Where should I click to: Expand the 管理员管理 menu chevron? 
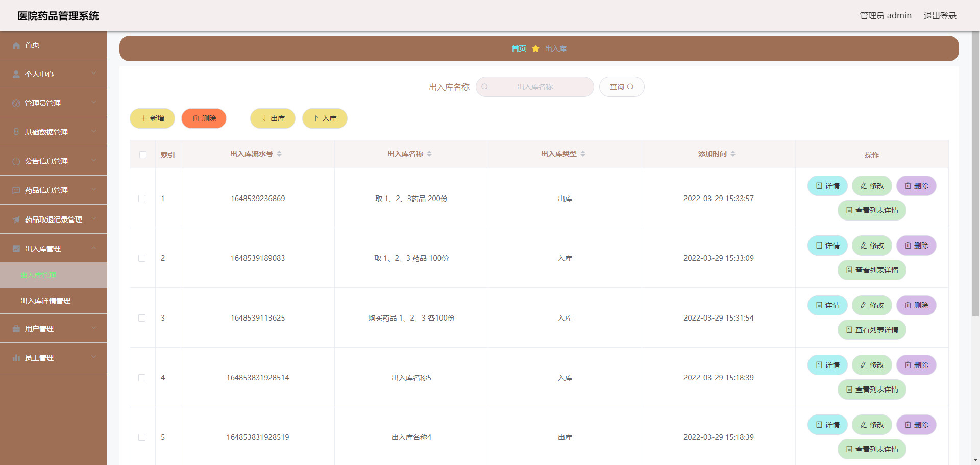tap(94, 103)
